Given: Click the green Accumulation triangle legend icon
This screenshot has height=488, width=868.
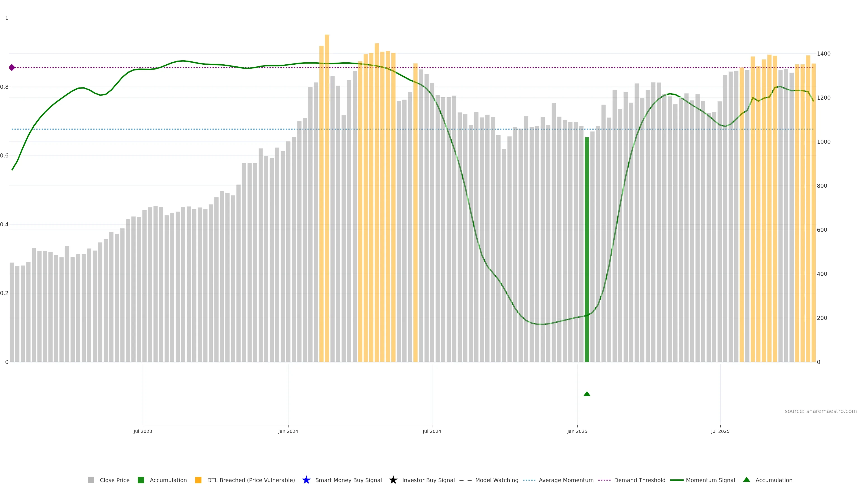Looking at the screenshot, I should point(746,480).
